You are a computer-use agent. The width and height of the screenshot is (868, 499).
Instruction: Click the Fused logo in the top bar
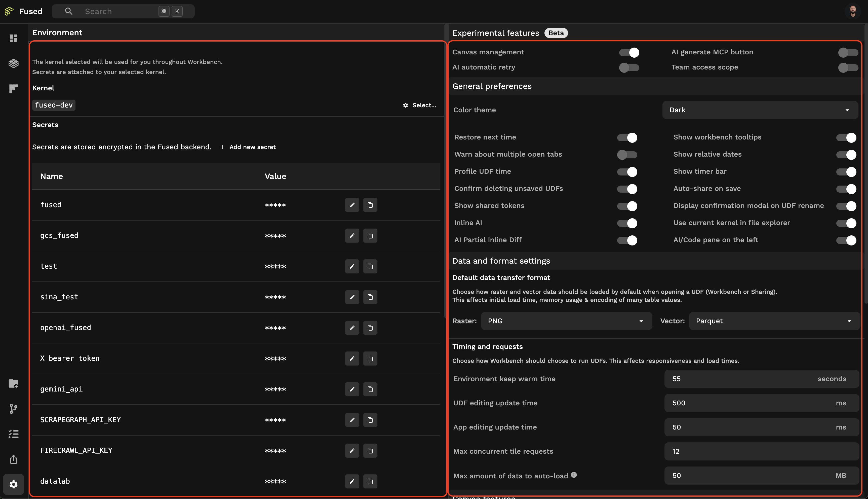pyautogui.click(x=9, y=11)
